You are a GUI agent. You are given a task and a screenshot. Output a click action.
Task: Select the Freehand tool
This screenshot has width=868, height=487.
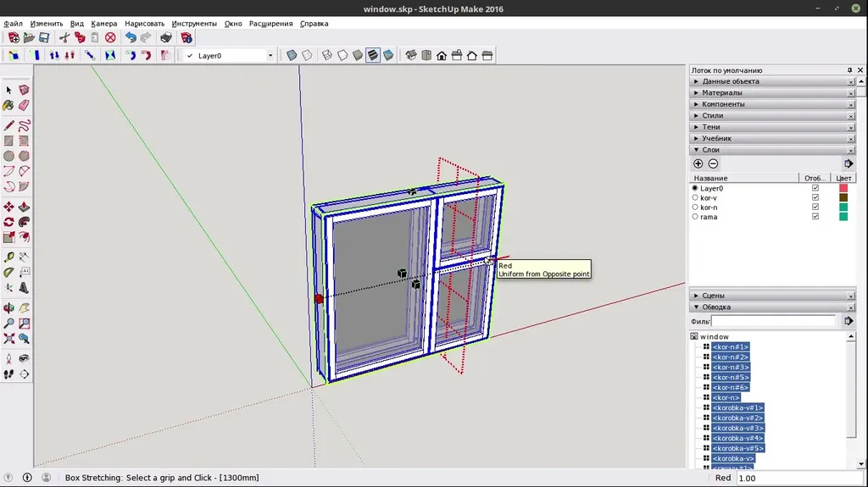(x=24, y=125)
